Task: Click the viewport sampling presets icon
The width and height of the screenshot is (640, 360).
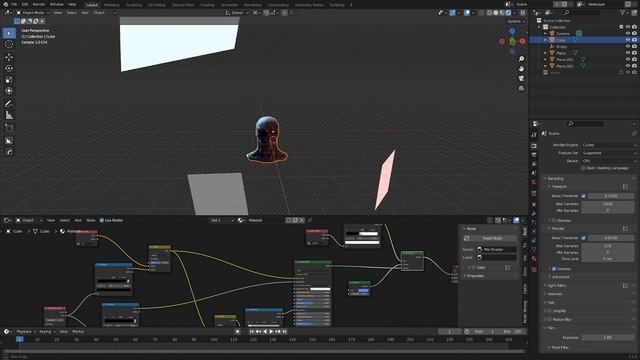Action: (x=625, y=187)
